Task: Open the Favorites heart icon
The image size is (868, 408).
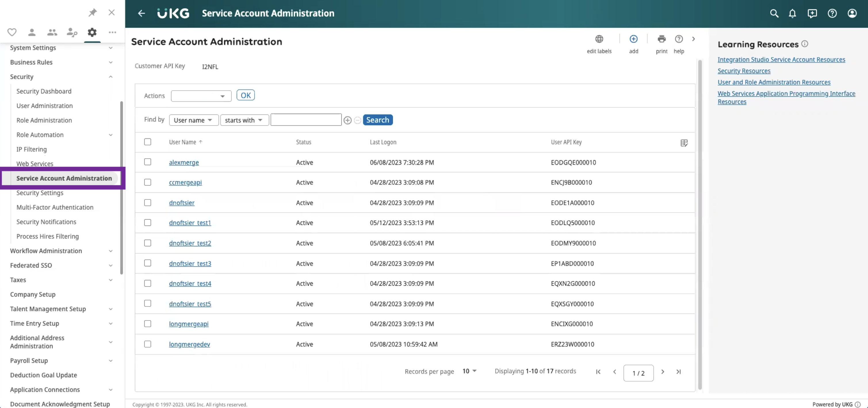Action: click(12, 33)
